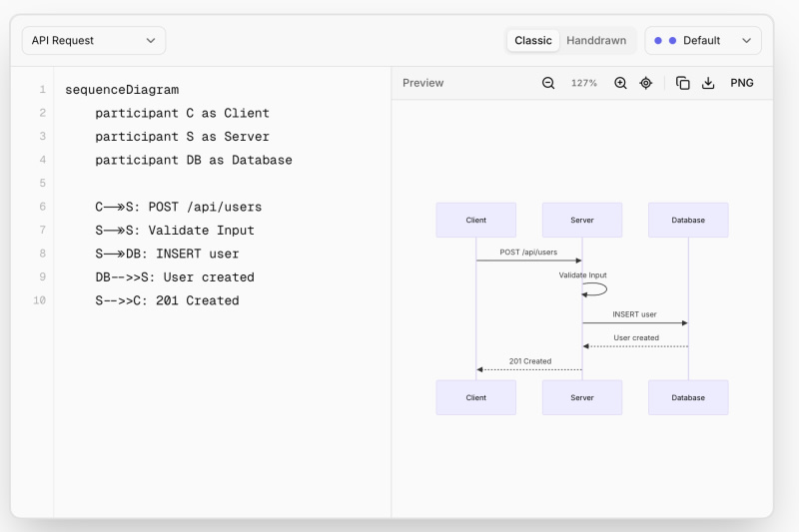The height and width of the screenshot is (532, 799).
Task: Click the top Database participant box
Action: pyautogui.click(x=688, y=220)
